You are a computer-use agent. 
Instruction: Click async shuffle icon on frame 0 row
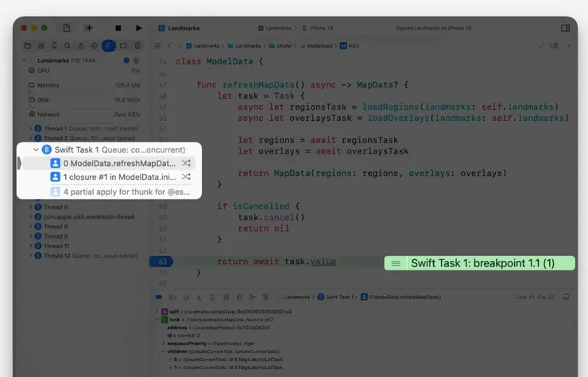pos(187,163)
